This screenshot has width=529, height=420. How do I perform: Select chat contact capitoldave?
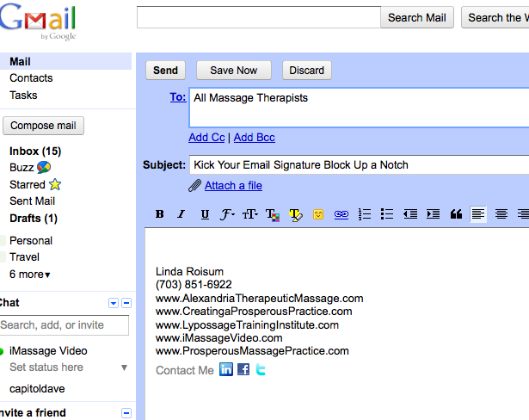point(37,389)
